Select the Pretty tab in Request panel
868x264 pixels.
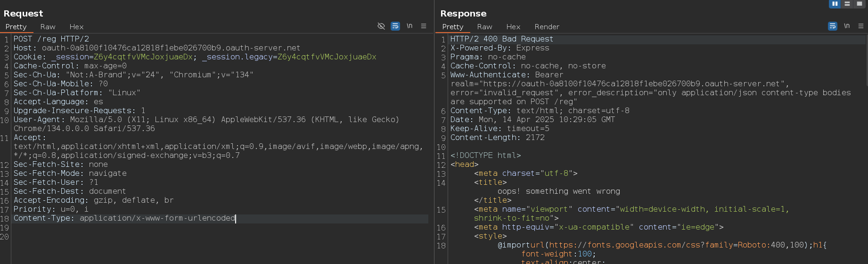(x=16, y=27)
